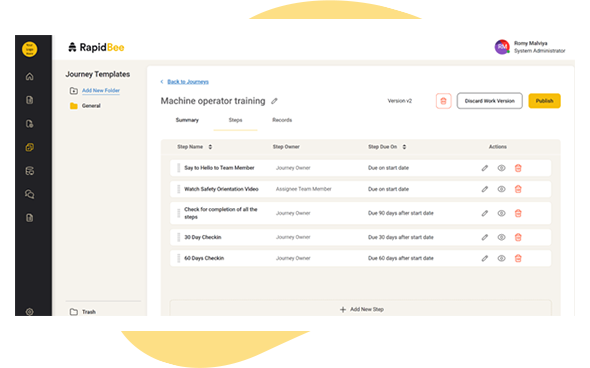The width and height of the screenshot is (590, 368).
Task: Click the Publish button
Action: tap(544, 101)
